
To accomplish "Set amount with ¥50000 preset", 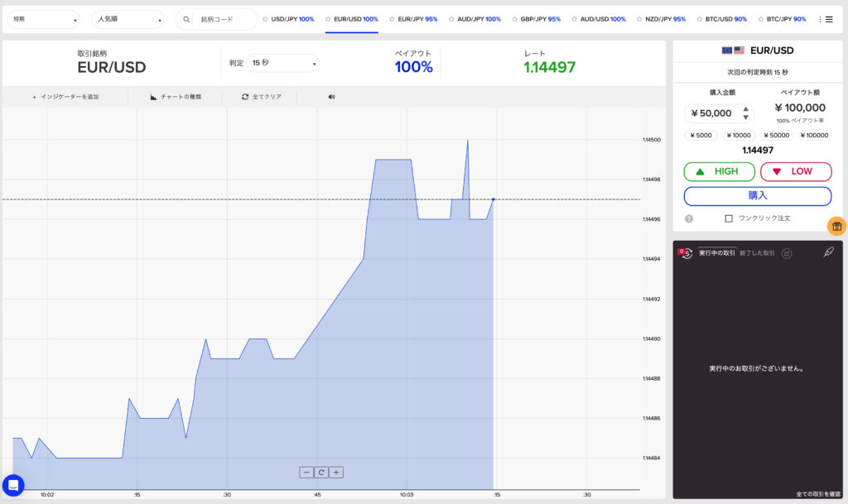I will pos(776,136).
